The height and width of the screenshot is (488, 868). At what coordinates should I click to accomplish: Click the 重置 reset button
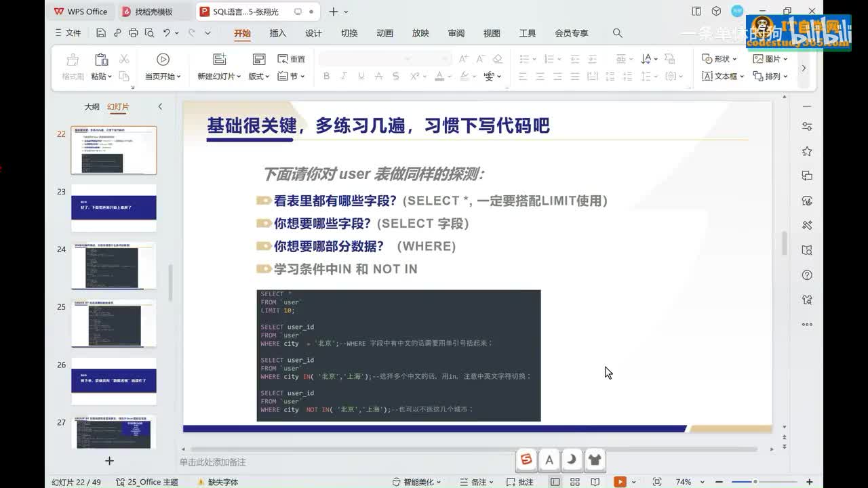(292, 59)
